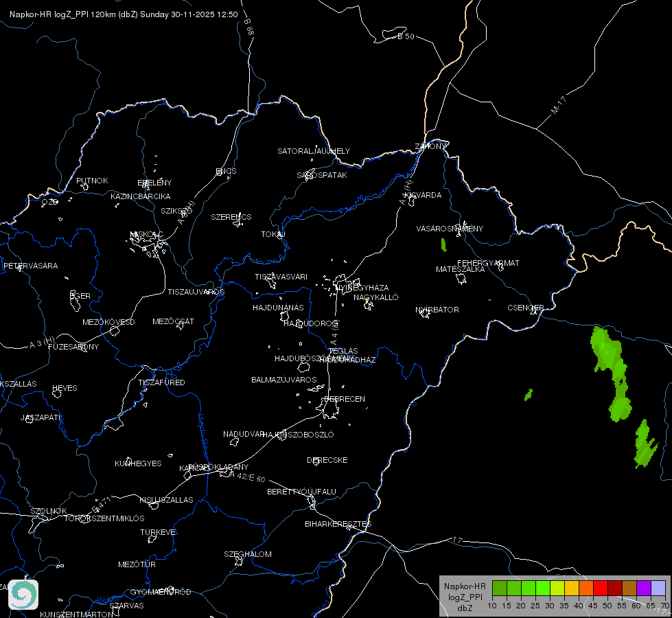Click the ZÁHONY label

pyautogui.click(x=430, y=146)
